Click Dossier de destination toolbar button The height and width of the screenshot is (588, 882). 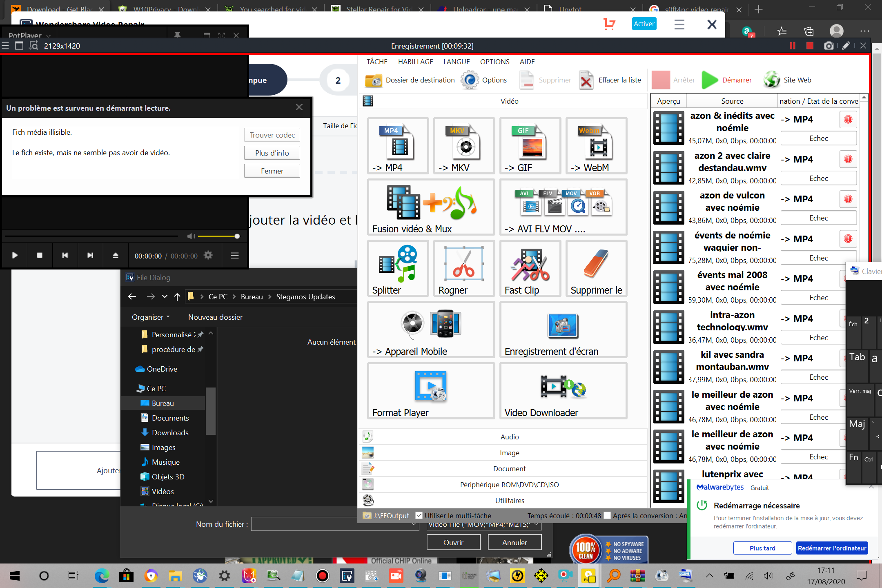[410, 80]
